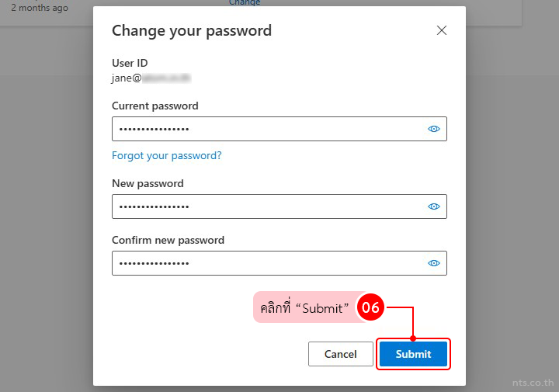The image size is (559, 392).
Task: Click the New password label
Action: 148,183
